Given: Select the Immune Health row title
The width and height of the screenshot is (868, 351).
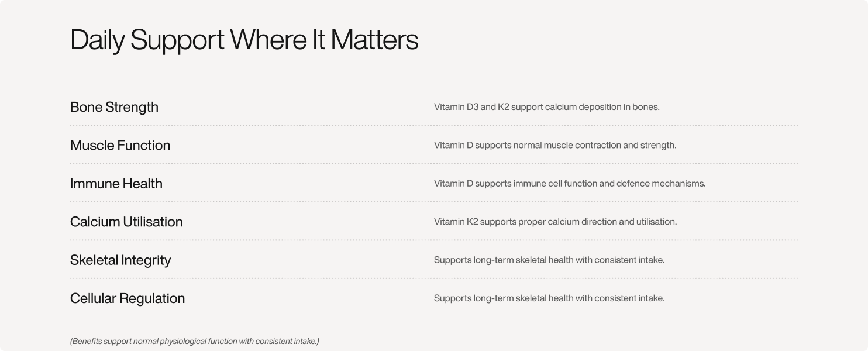Looking at the screenshot, I should [x=116, y=184].
